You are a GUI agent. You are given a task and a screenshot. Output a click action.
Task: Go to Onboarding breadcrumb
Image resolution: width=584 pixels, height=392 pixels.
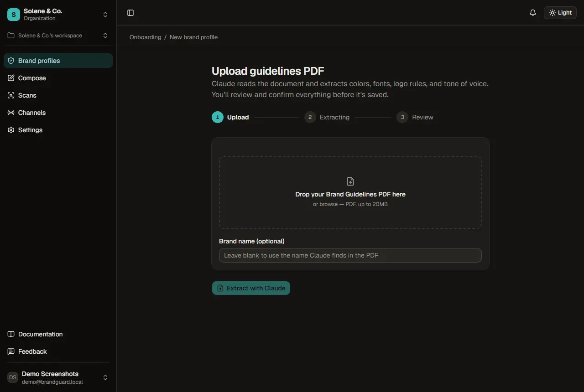pyautogui.click(x=145, y=37)
